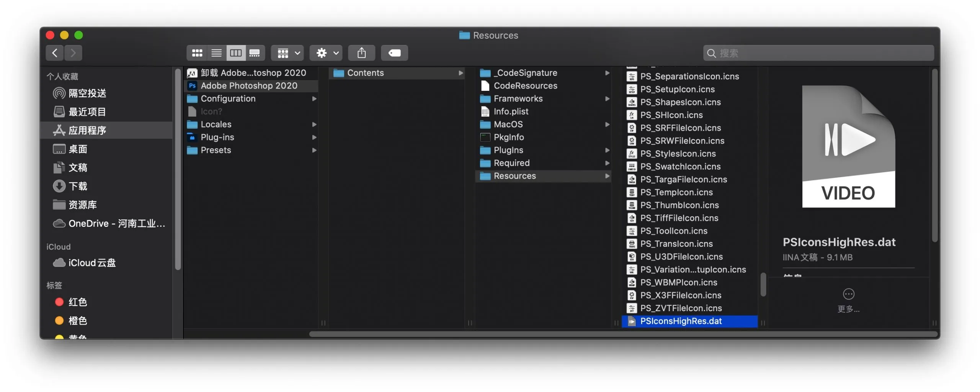The image size is (980, 392).
Task: Open Desktop (桌面) in sidebar
Action: coord(106,149)
